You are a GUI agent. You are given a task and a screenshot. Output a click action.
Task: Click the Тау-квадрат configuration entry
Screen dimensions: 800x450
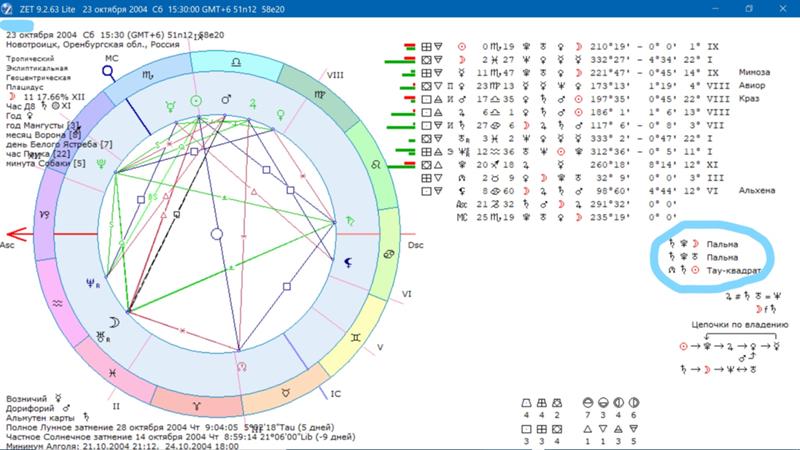coord(715,270)
